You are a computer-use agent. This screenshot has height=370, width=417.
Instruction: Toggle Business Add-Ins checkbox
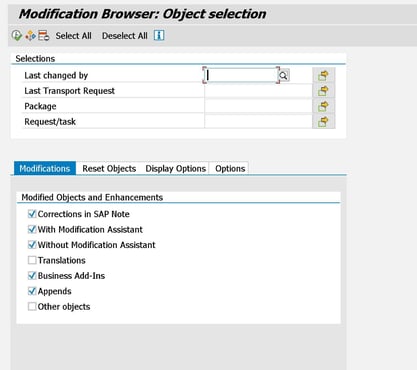(x=32, y=276)
